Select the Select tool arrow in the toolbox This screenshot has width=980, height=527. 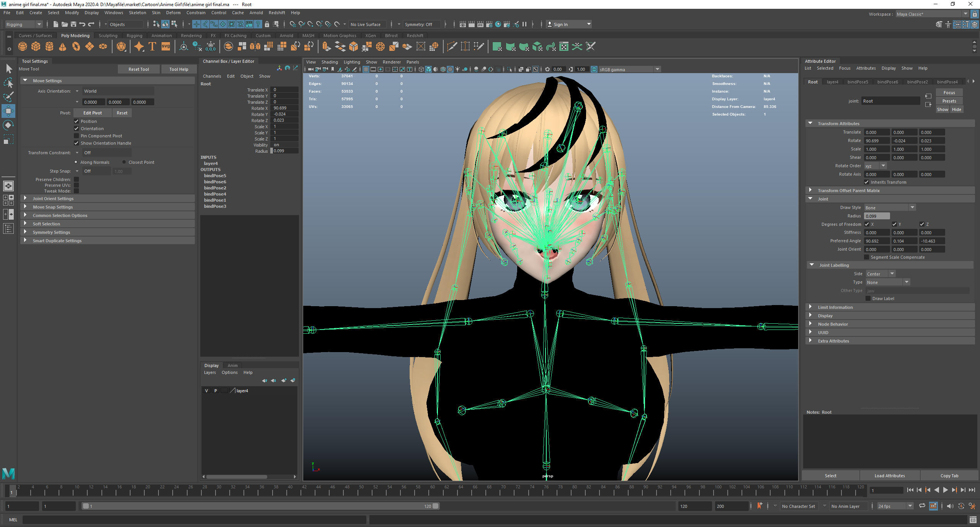(x=8, y=69)
